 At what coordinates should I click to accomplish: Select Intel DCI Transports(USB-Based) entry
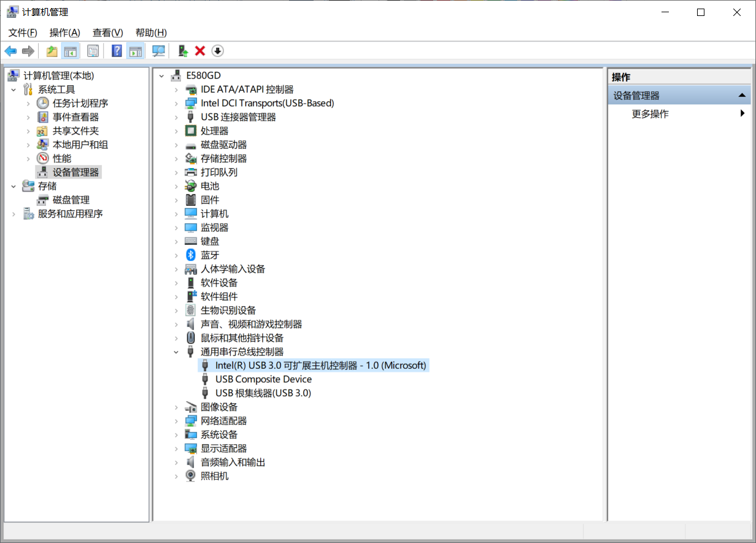coord(268,103)
